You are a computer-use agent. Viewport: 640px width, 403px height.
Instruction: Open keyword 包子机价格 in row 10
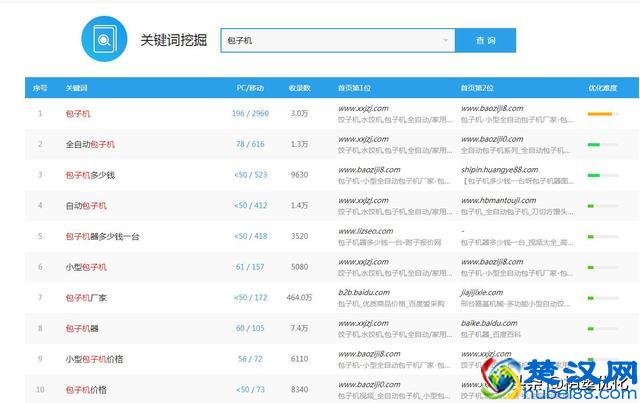86,390
